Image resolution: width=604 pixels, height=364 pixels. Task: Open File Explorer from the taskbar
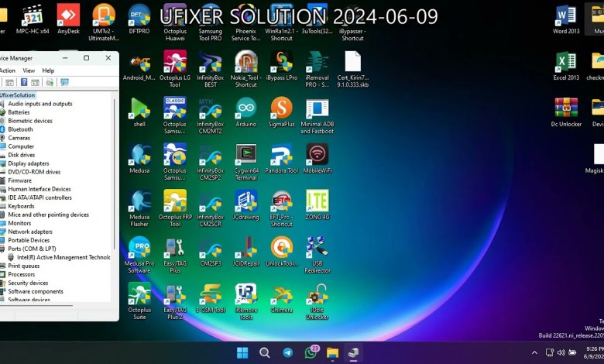point(332,353)
